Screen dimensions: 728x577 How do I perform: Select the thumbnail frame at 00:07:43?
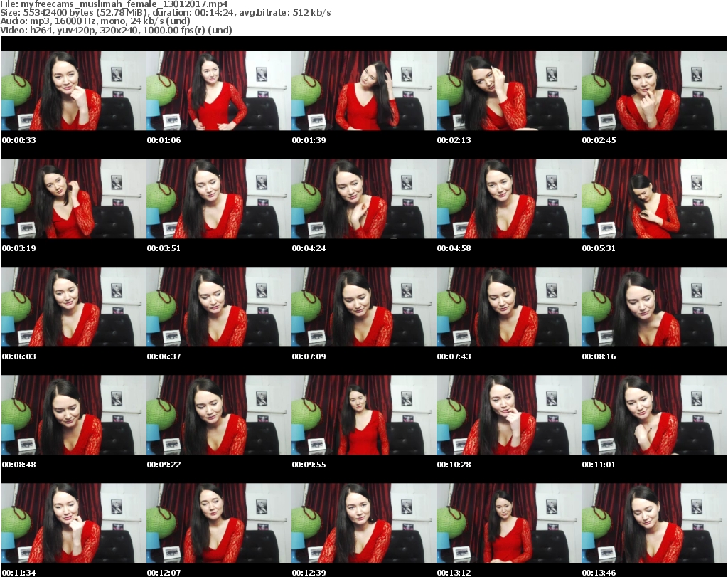(x=509, y=307)
